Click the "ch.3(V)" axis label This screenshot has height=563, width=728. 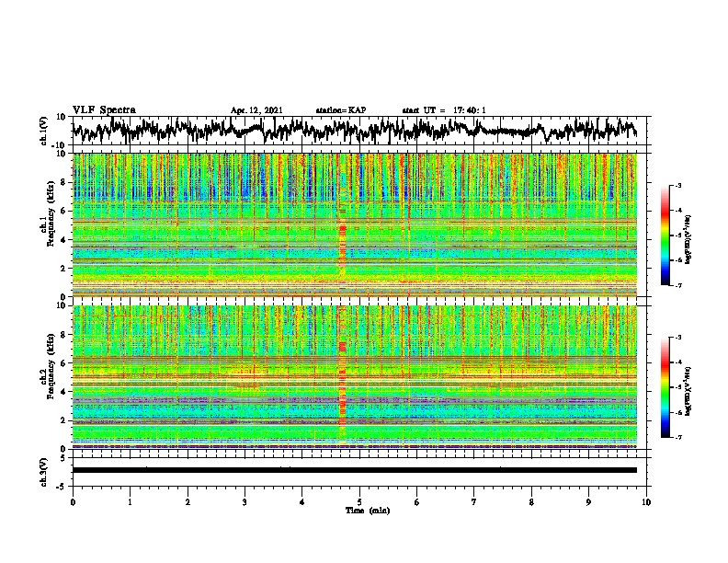point(44,472)
